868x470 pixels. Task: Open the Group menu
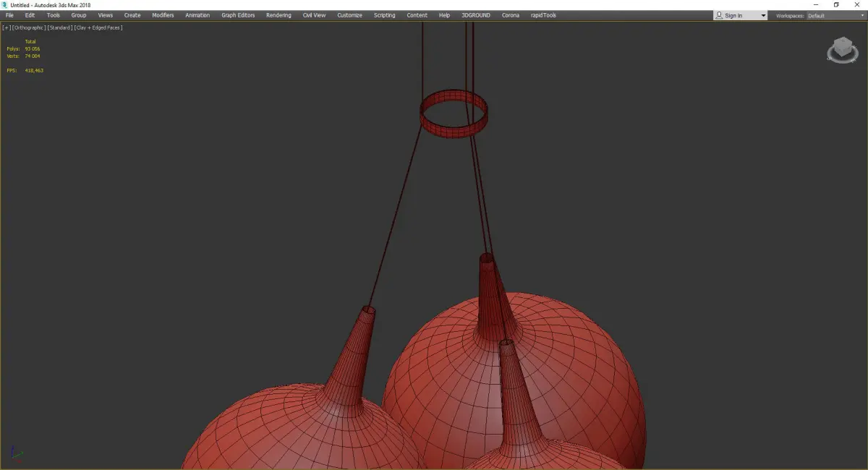tap(78, 15)
